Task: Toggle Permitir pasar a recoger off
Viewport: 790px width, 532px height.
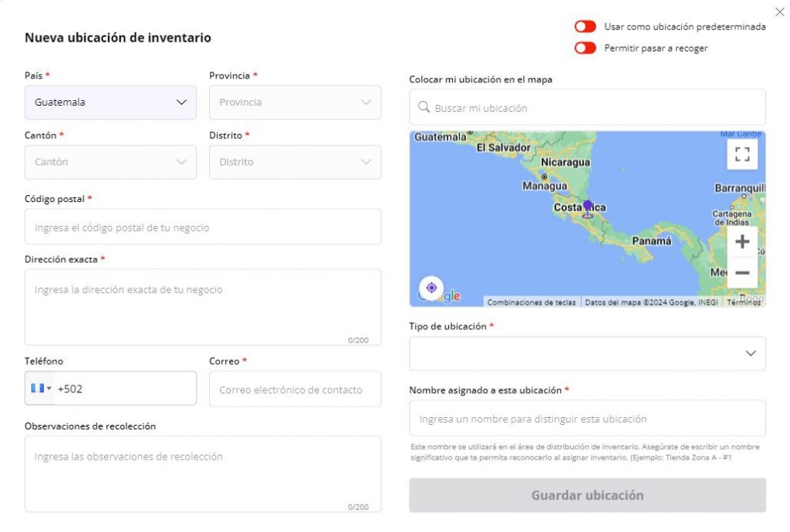Action: [x=586, y=47]
